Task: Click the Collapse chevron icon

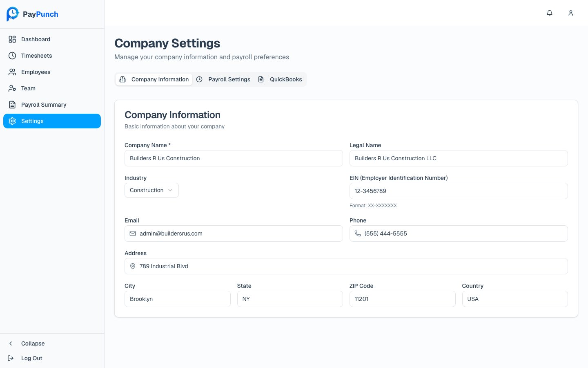Action: (x=11, y=343)
